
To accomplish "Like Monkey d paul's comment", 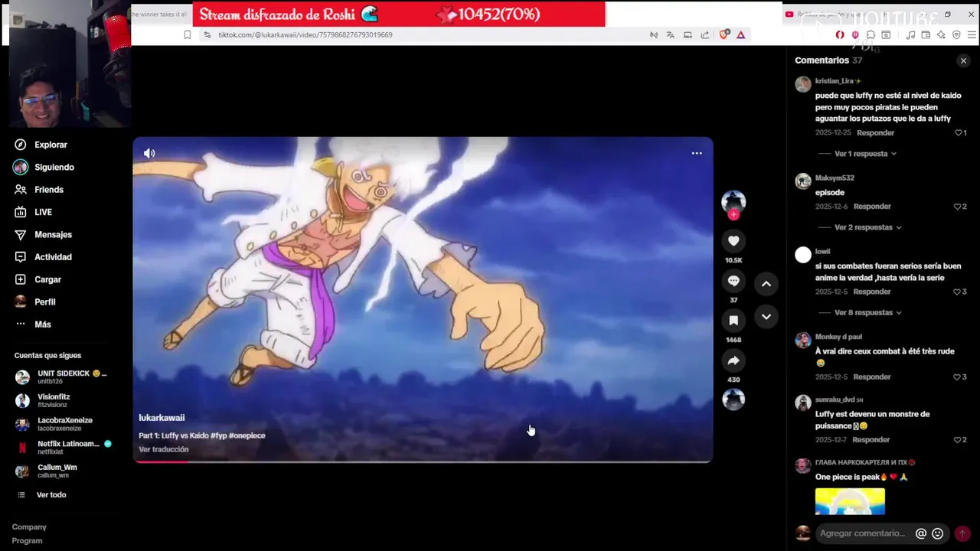I will click(958, 377).
